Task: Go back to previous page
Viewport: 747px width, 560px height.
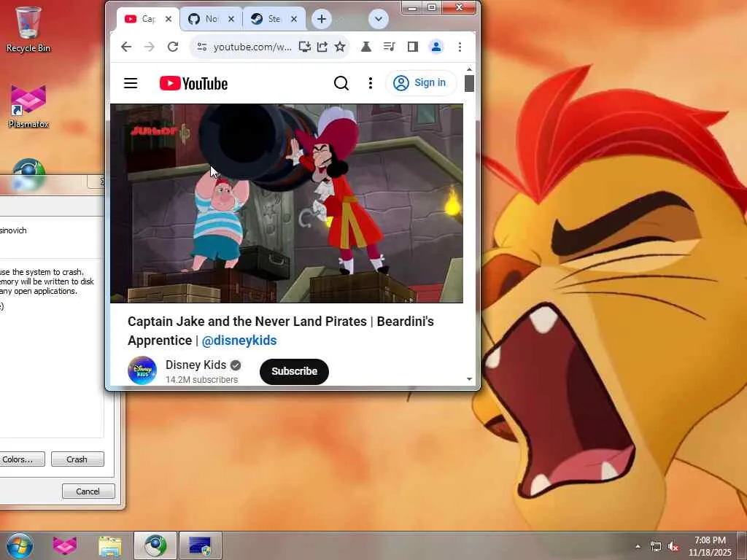Action: tap(125, 47)
